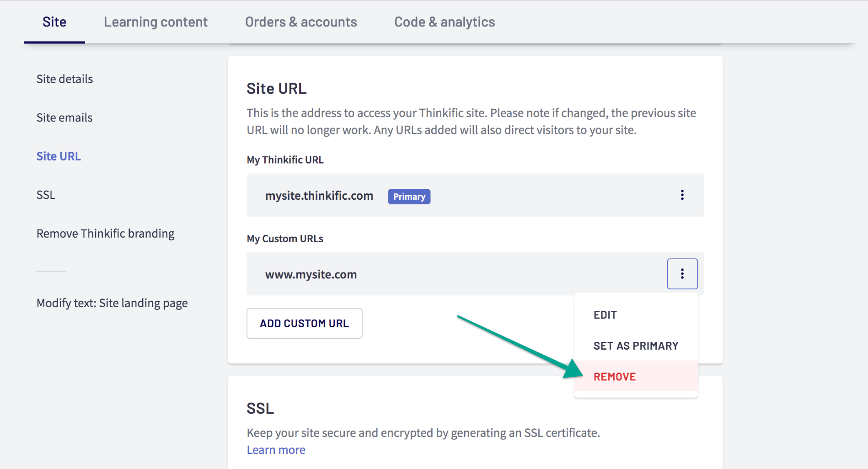Click the Site URL section heading
Image resolution: width=868 pixels, height=469 pixels.
[x=277, y=89]
